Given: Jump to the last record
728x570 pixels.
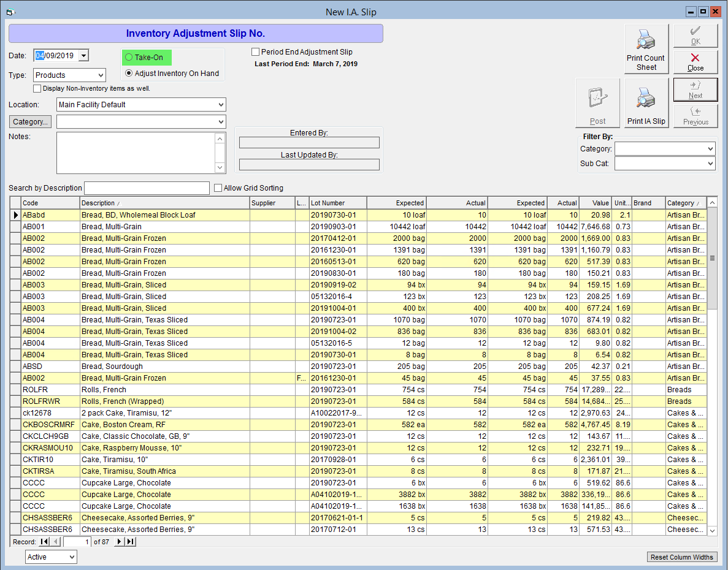Looking at the screenshot, I should [131, 541].
